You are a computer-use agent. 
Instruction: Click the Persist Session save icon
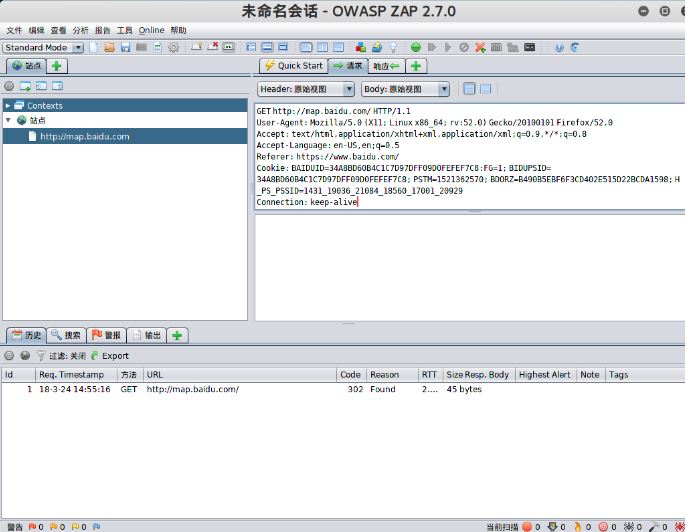(x=126, y=47)
